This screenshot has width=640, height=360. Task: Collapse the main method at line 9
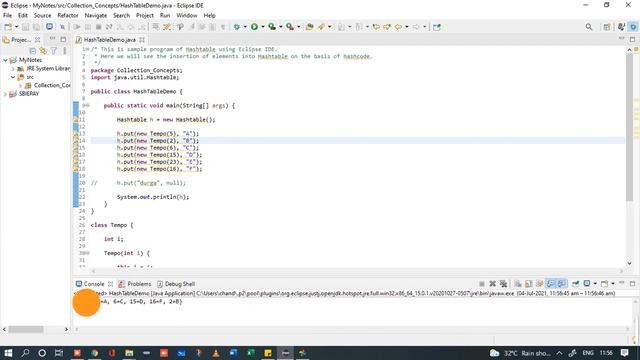point(88,106)
